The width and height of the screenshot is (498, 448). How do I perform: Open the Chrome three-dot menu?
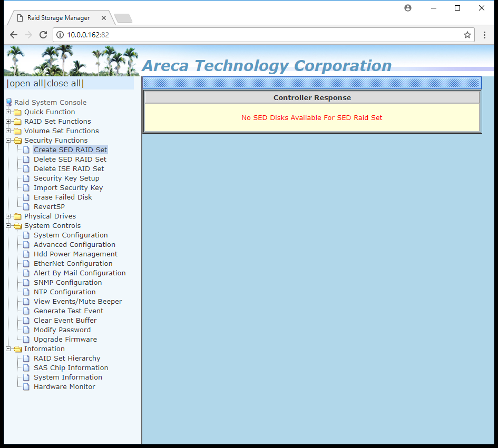[x=484, y=35]
